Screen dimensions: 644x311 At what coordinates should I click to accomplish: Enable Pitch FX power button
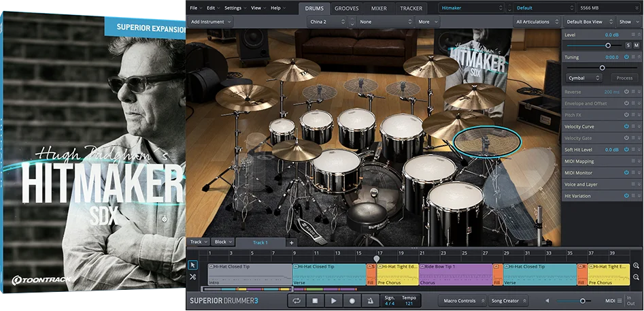pos(626,115)
